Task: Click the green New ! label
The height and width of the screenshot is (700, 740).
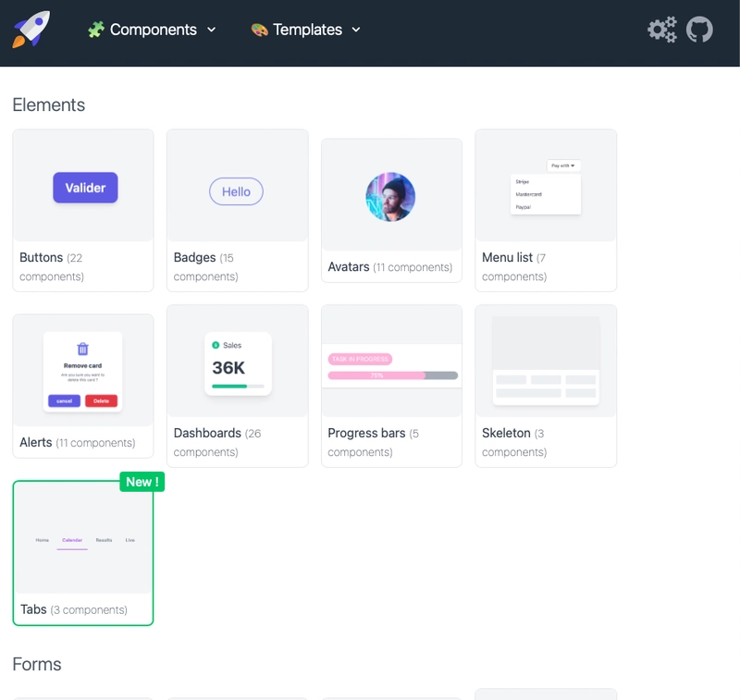Action: (142, 482)
